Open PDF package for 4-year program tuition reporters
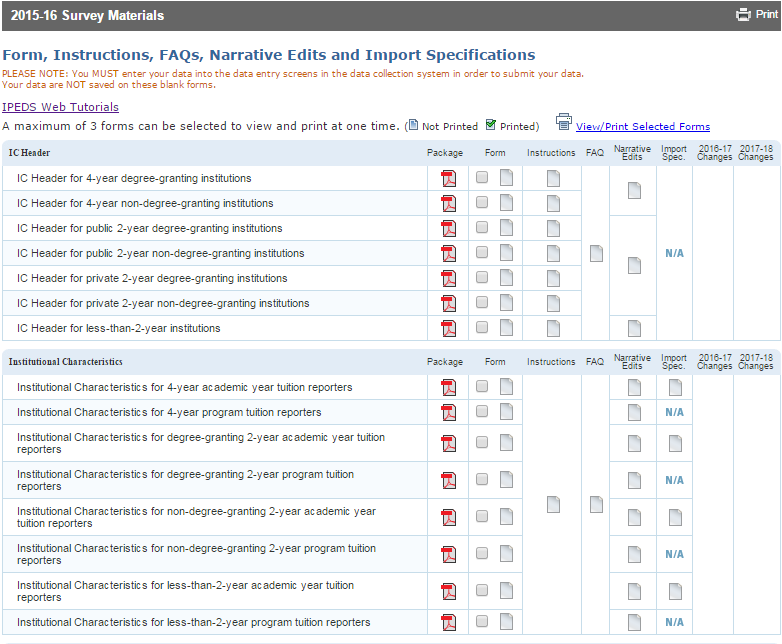This screenshot has width=782, height=644. point(448,413)
